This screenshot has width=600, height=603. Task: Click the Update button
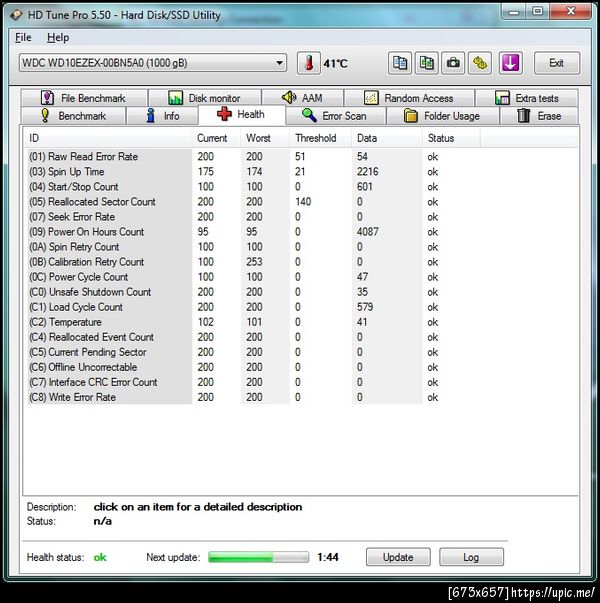[x=398, y=557]
